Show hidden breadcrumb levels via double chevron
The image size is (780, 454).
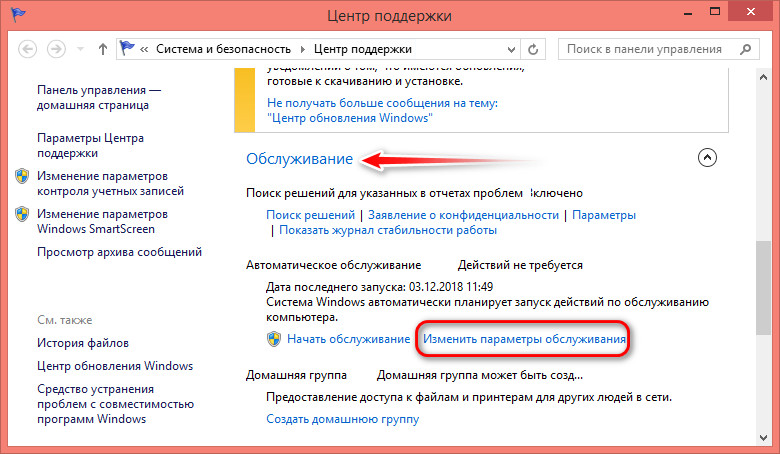click(x=144, y=49)
